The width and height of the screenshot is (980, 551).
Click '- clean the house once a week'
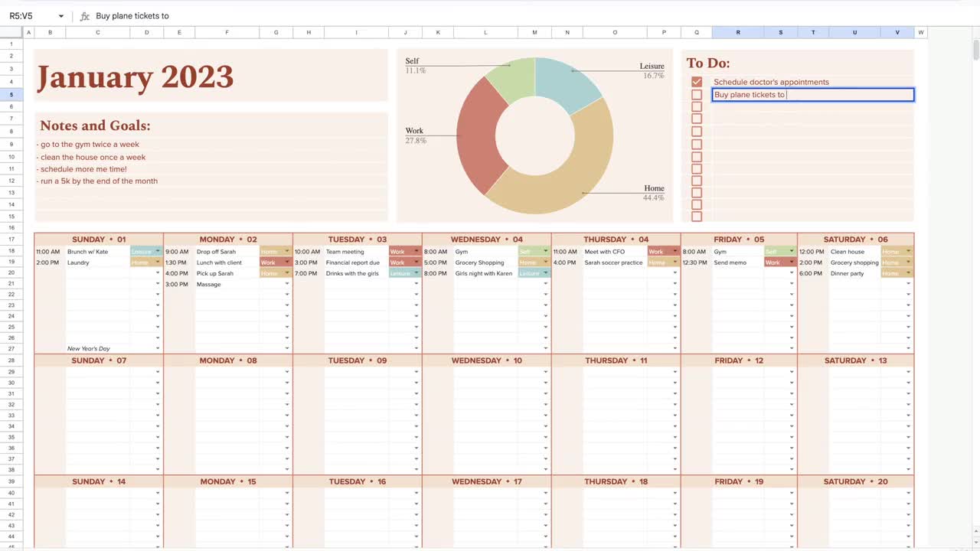click(91, 157)
